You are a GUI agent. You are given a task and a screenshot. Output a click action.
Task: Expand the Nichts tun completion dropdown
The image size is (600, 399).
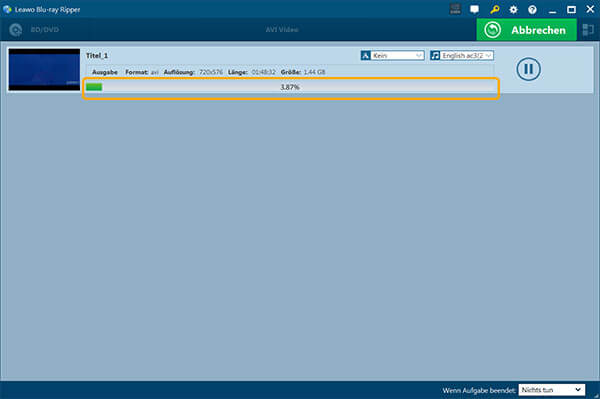(x=551, y=390)
